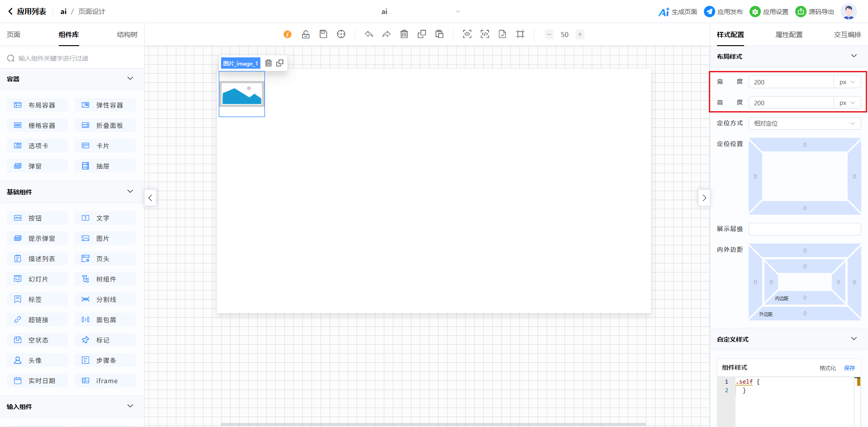Screen dimensions: 868x427
Task: Switch to the 结构树 tab
Action: (127, 35)
